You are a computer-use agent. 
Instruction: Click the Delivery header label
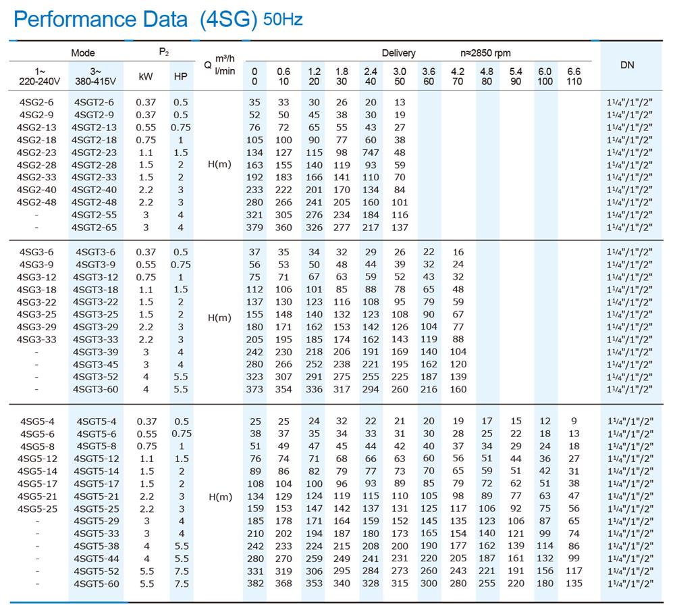398,53
